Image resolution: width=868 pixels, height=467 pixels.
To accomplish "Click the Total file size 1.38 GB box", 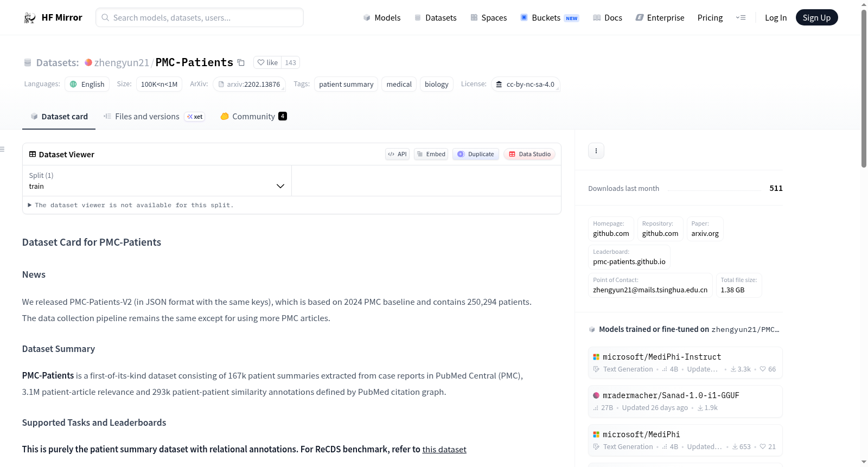I will 739,285.
